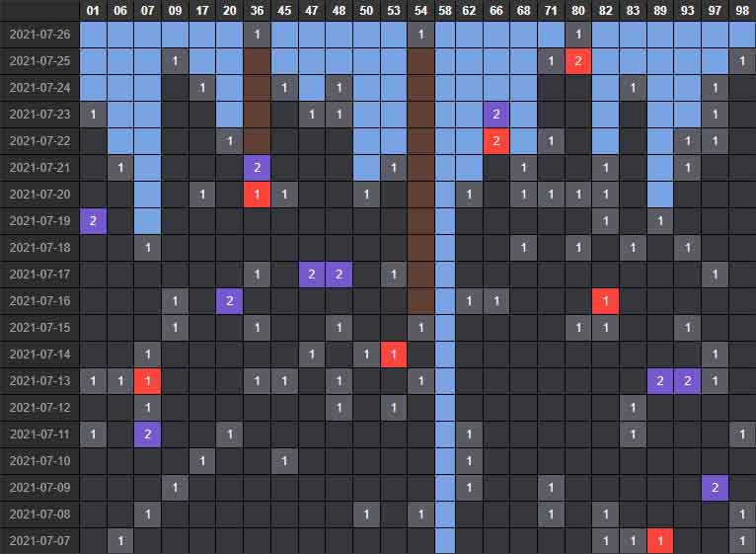Select the purple 2 cell on 2021-07-21
Screen dimensions: 756x554
click(x=257, y=167)
